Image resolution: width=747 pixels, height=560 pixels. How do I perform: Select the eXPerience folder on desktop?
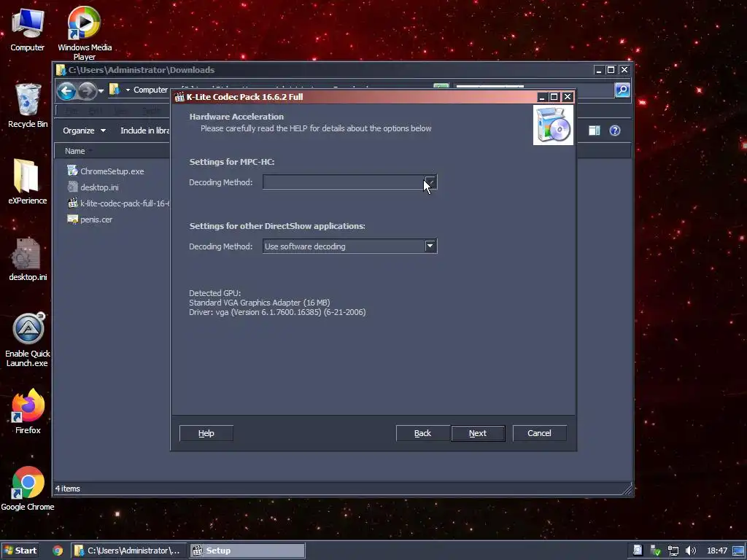[x=27, y=182]
